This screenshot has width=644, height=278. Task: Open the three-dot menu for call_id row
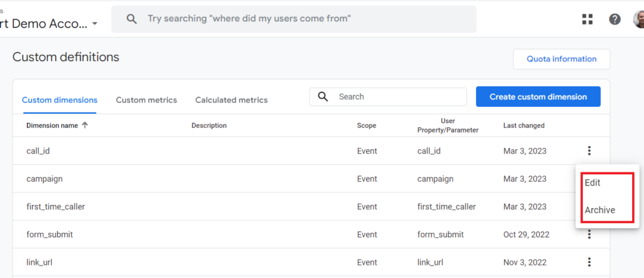tap(589, 151)
